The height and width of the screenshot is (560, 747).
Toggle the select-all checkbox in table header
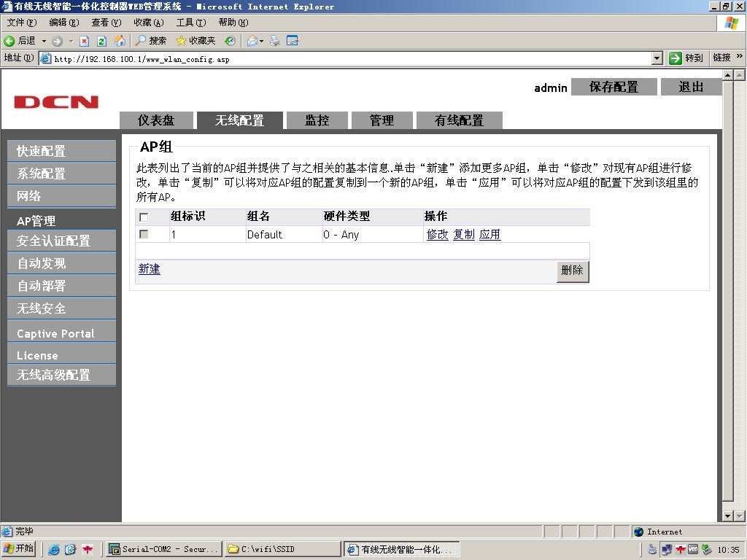[x=144, y=217]
